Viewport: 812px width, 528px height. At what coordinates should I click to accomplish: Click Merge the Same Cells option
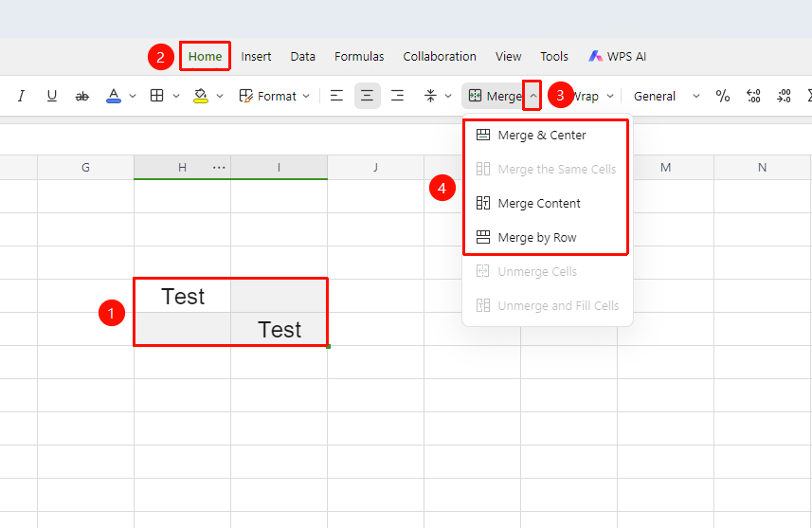[x=547, y=169]
